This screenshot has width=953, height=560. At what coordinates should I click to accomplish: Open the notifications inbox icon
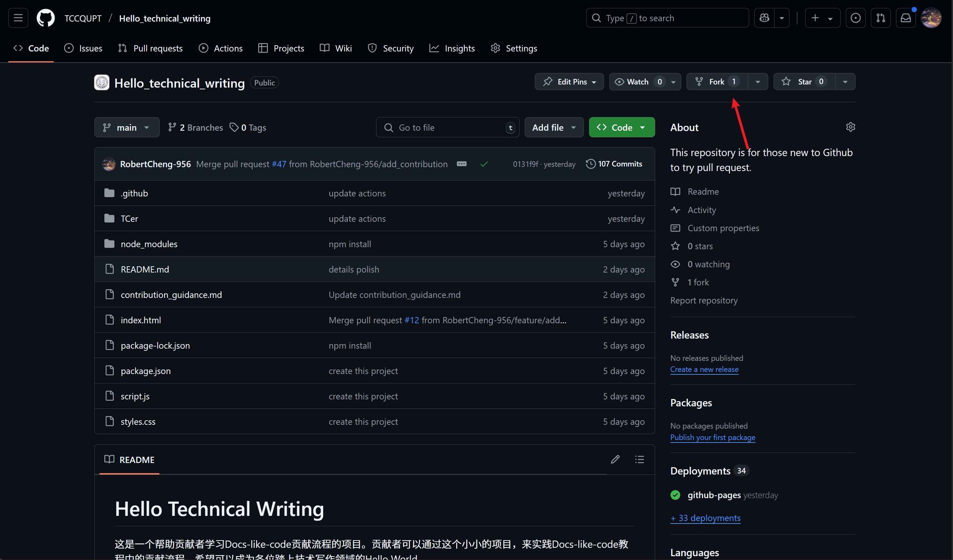(x=905, y=18)
